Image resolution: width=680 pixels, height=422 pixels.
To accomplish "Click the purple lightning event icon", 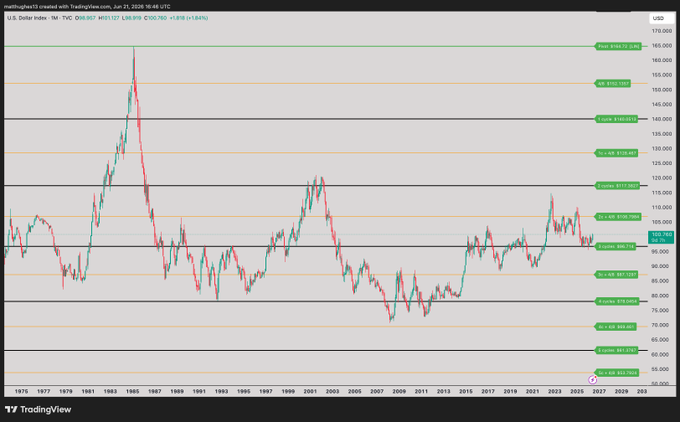I will (592, 380).
